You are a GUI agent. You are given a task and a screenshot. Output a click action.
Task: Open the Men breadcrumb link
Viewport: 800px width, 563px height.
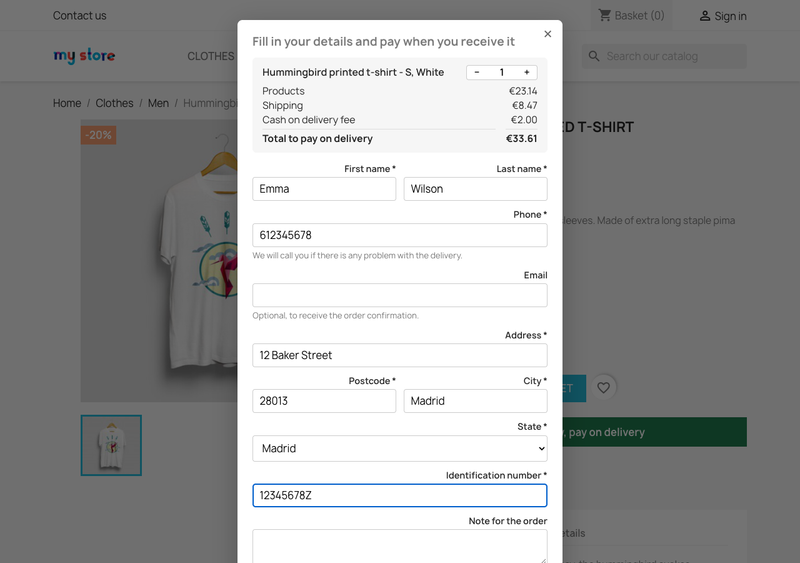point(158,103)
